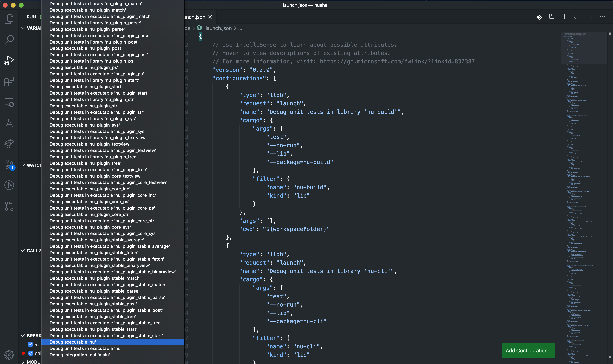
Task: Click the minimap code overview
Action: point(584,198)
